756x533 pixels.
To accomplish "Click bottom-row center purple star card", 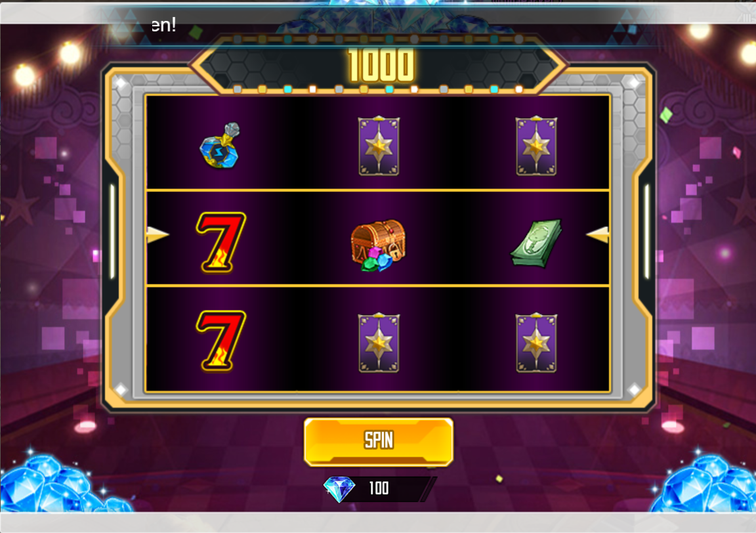I will [379, 342].
